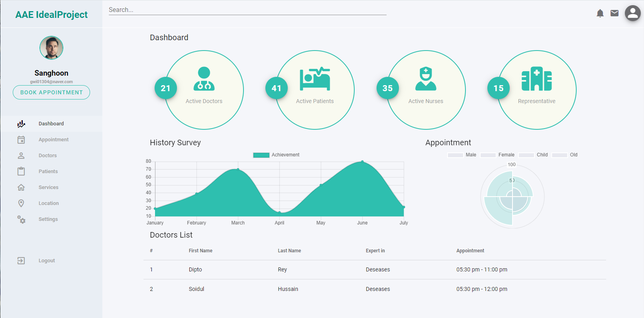Select the Services menu item
Image resolution: width=644 pixels, height=318 pixels.
[51, 187]
